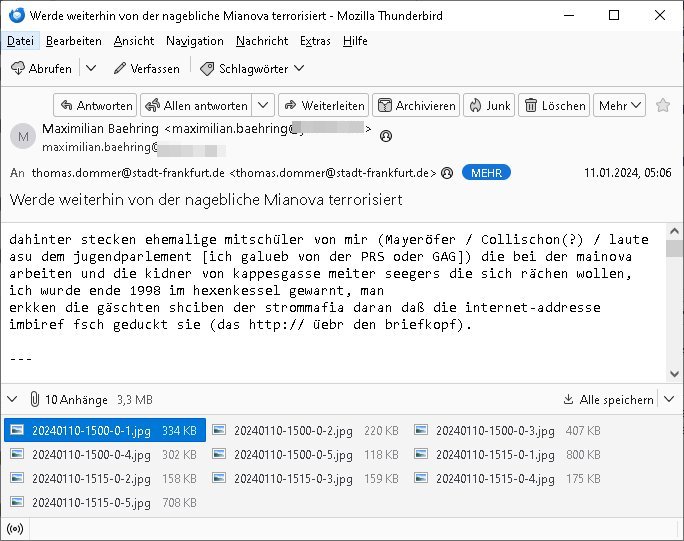This screenshot has height=541, width=684.
Task: Click the online status icon in status bar
Action: click(x=15, y=528)
